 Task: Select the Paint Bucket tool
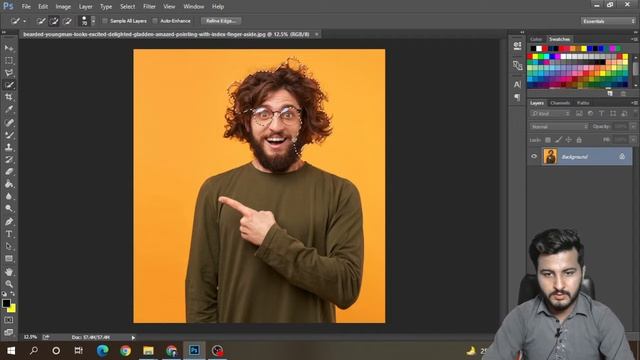[x=9, y=184]
